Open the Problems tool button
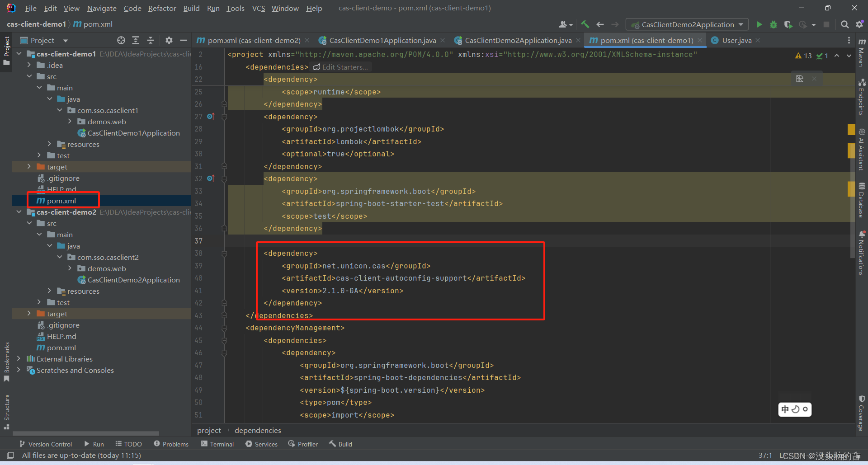This screenshot has height=465, width=868. (x=171, y=444)
